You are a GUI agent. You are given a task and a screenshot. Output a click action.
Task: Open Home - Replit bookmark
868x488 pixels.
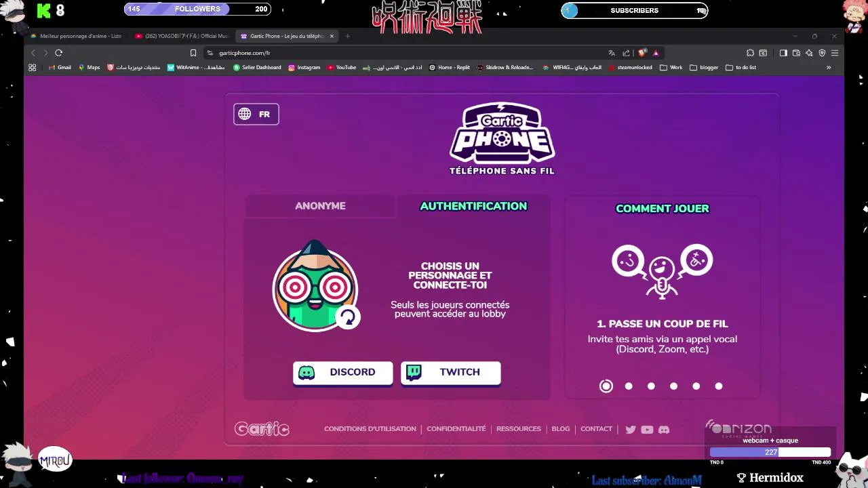(x=449, y=67)
